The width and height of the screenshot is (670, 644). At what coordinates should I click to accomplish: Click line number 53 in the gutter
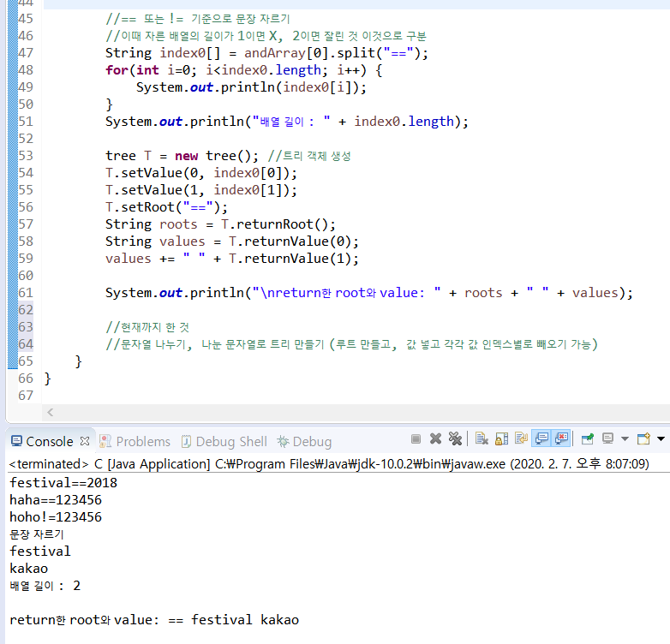point(26,156)
